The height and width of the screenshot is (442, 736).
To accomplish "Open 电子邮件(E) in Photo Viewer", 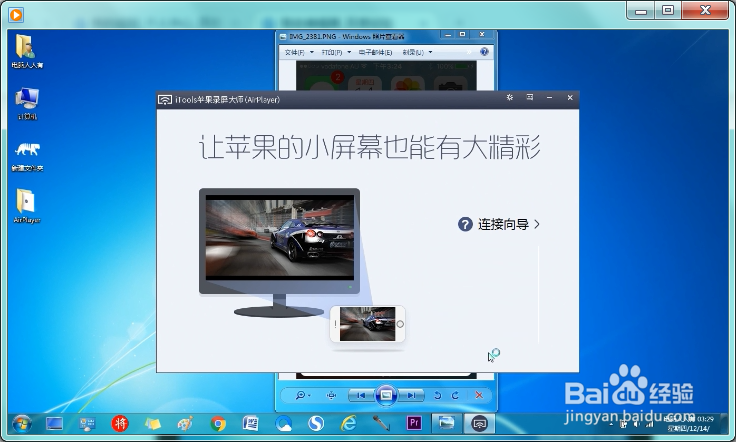I will pyautogui.click(x=375, y=52).
